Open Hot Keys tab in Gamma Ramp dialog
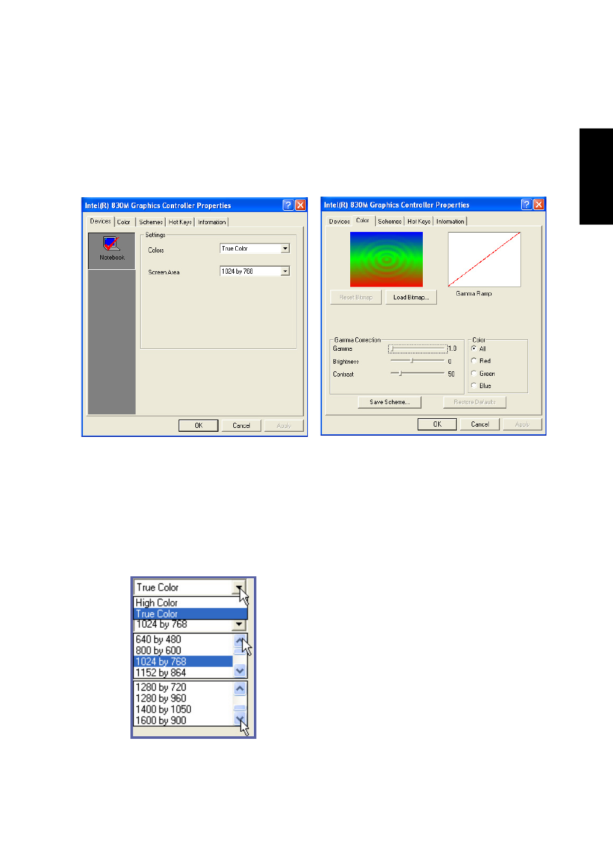This screenshot has height=868, width=613. (x=419, y=221)
